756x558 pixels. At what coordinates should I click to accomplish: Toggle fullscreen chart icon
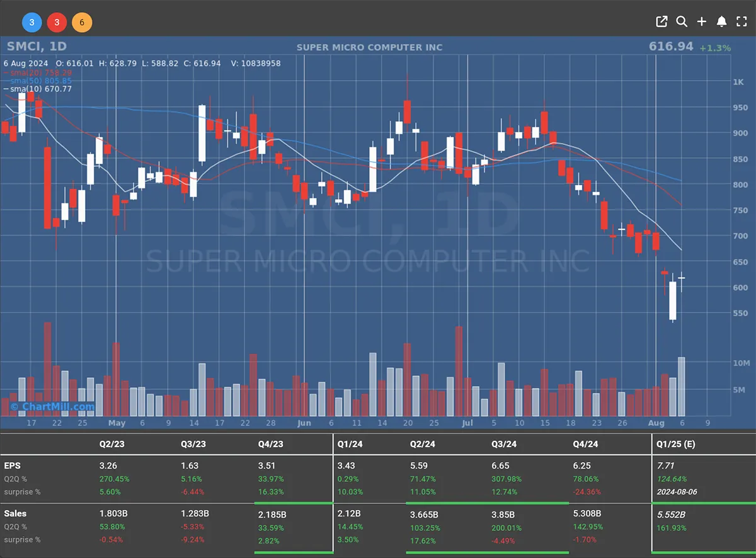pos(742,22)
